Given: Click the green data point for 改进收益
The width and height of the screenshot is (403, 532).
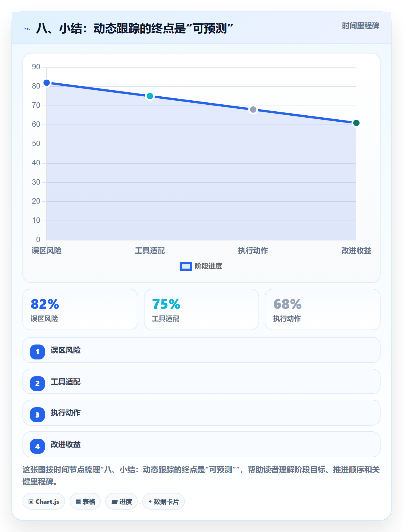Looking at the screenshot, I should coord(356,123).
